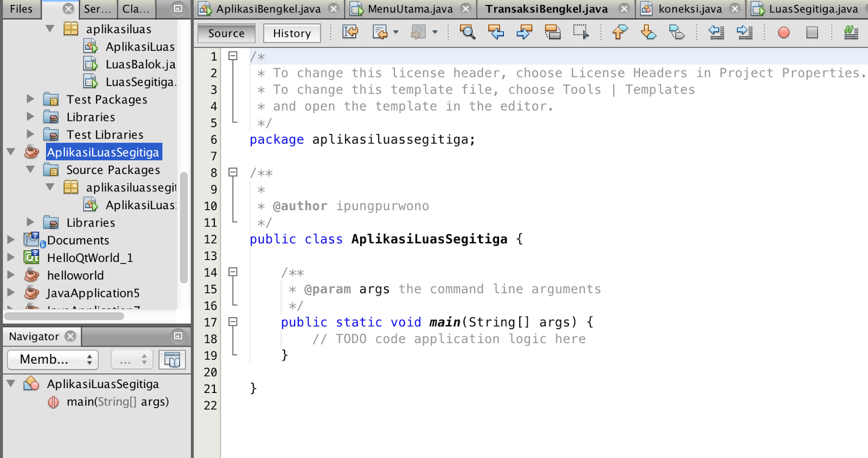Click the Back navigation icon with dropdown
The image size is (868, 458).
pos(380,33)
